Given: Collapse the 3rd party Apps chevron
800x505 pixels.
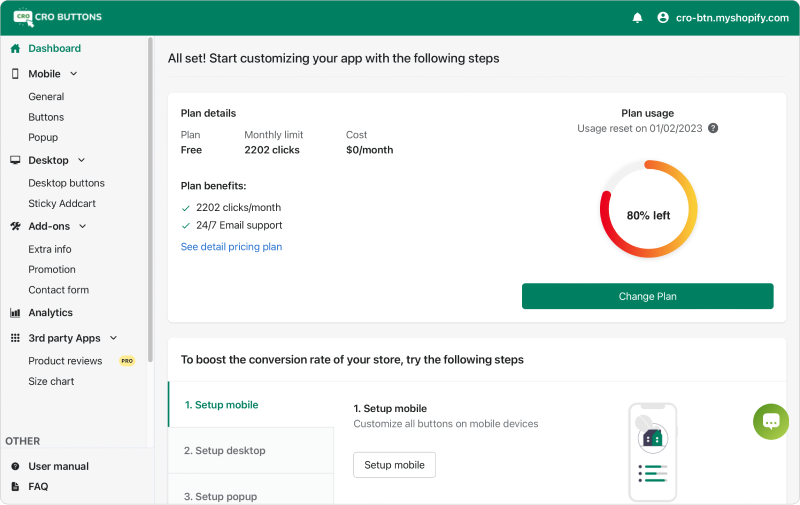Looking at the screenshot, I should [113, 338].
